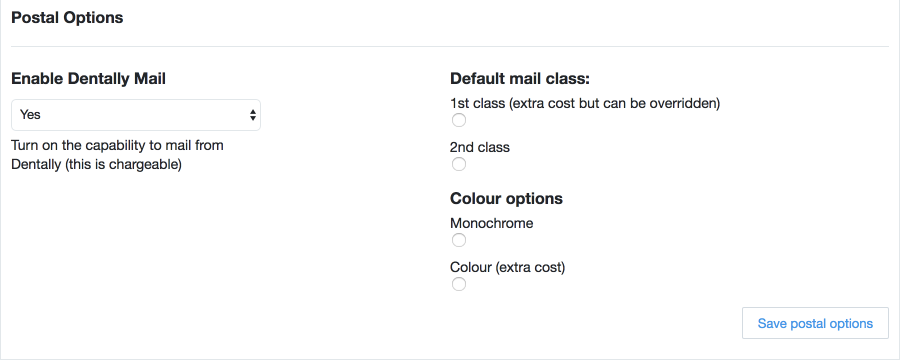Click the 'Dentally (this is chargeable)' help text
Screen dimensions: 900x360
click(x=96, y=165)
